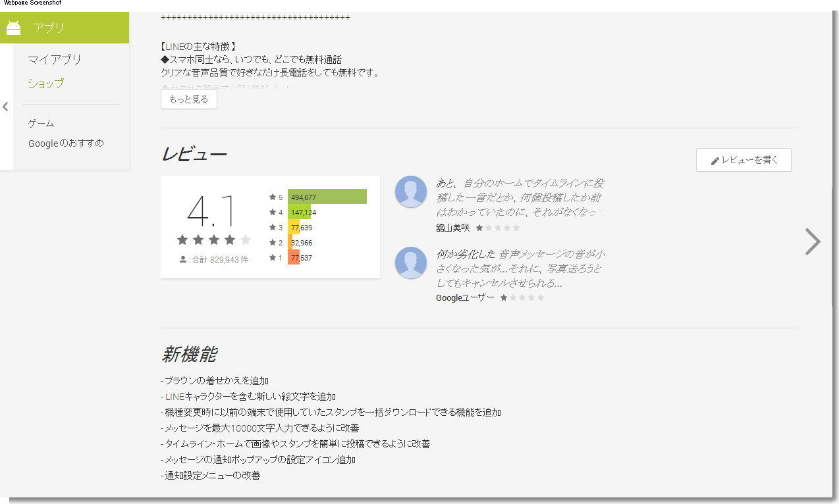Click the line - メッセージの通知ポップアップの設定アイコン追加
The height and width of the screenshot is (504, 839).
(258, 460)
